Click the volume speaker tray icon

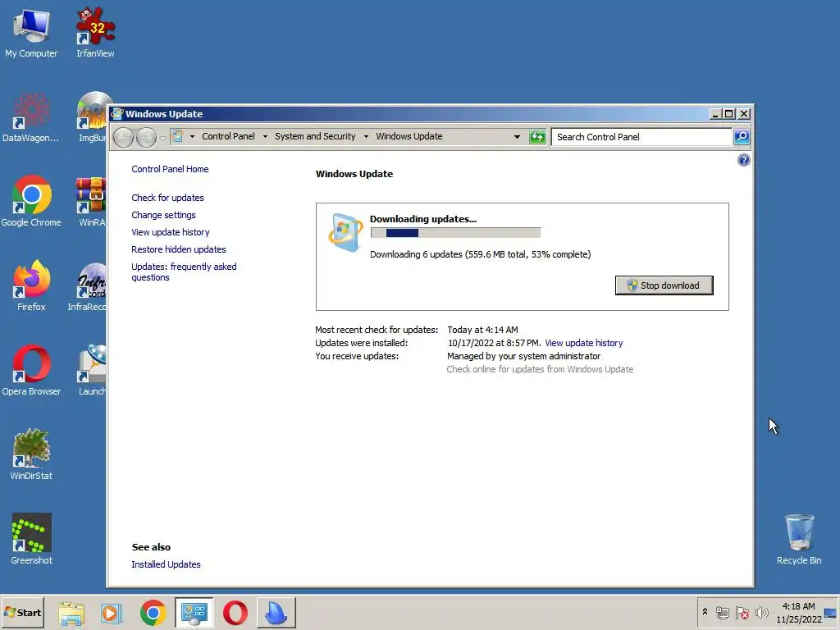pos(761,612)
